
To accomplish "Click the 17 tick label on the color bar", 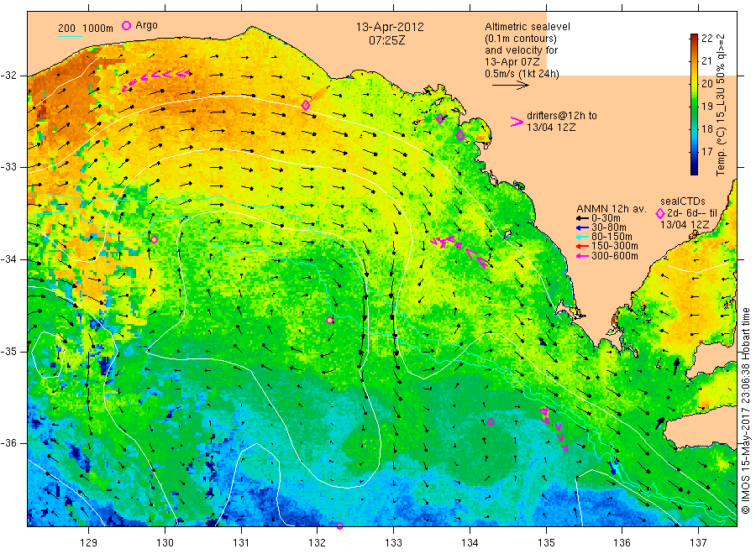I will [706, 151].
